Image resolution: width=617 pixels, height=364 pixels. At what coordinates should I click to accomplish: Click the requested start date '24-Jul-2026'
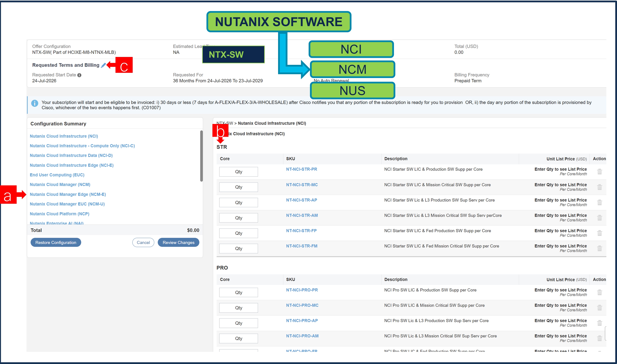(x=44, y=81)
